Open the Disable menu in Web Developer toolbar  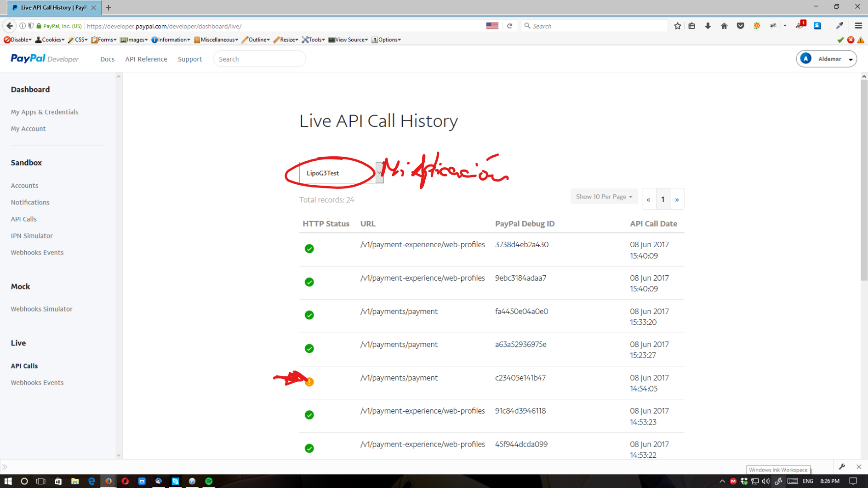17,40
